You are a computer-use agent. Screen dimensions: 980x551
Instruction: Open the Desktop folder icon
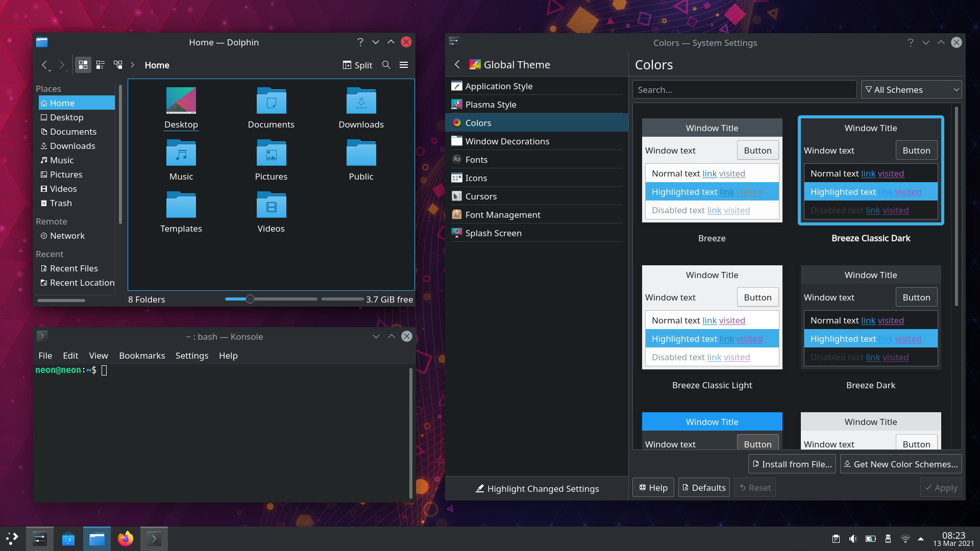pyautogui.click(x=181, y=101)
